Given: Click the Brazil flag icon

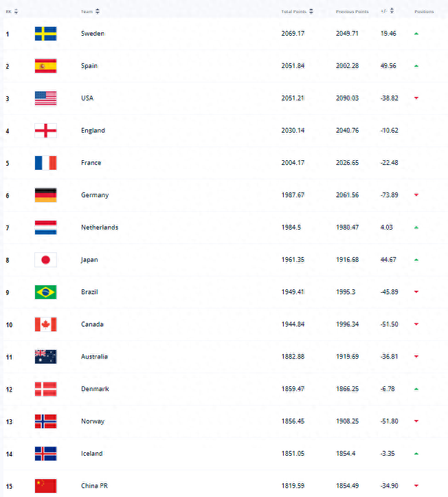Looking at the screenshot, I should click(x=45, y=292).
